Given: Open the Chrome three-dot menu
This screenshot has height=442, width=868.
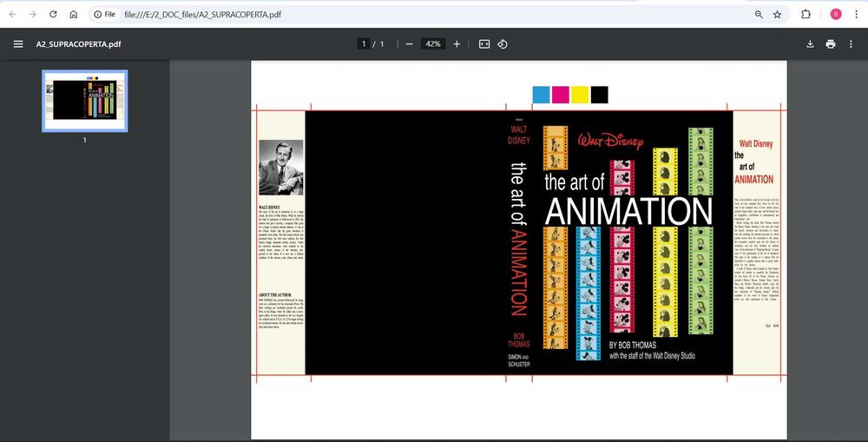Looking at the screenshot, I should tap(856, 15).
